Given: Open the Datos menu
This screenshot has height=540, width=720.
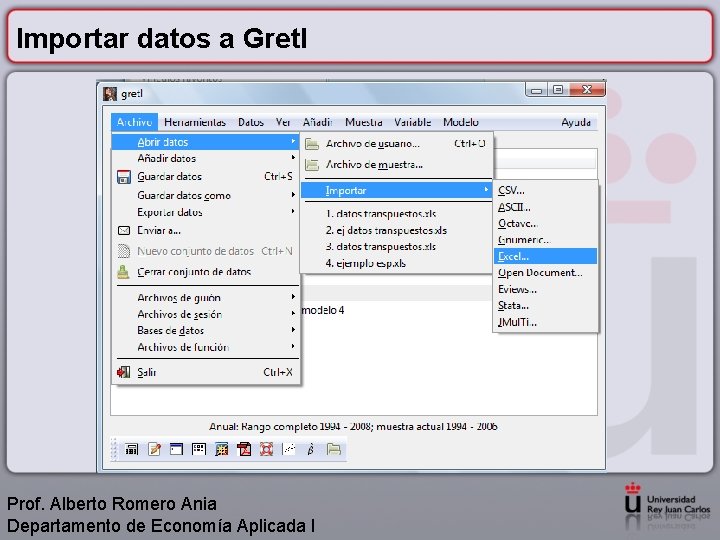Looking at the screenshot, I should click(251, 122).
